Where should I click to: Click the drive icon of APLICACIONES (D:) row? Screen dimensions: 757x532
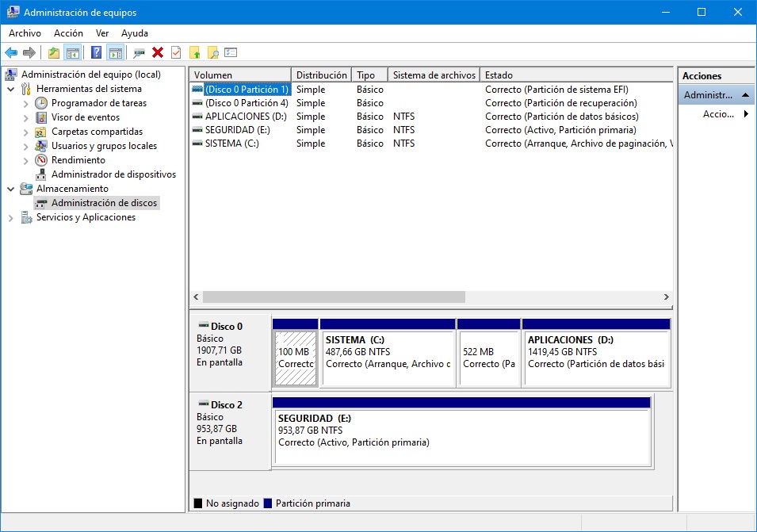(x=197, y=117)
